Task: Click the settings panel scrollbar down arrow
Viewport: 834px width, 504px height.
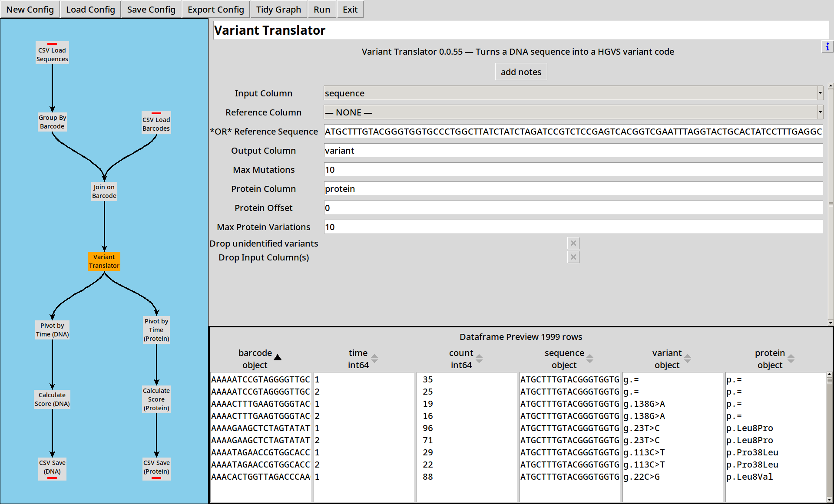Action: 831,323
